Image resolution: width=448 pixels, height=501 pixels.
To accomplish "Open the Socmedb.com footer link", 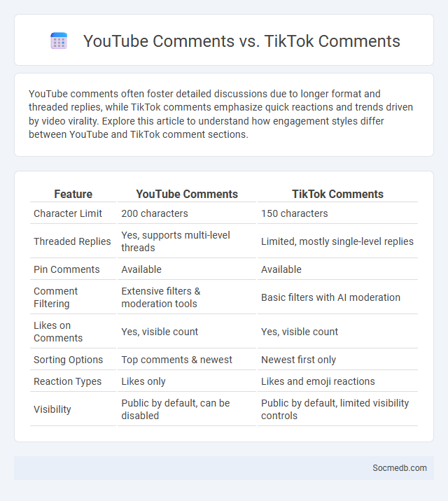I will click(x=400, y=468).
